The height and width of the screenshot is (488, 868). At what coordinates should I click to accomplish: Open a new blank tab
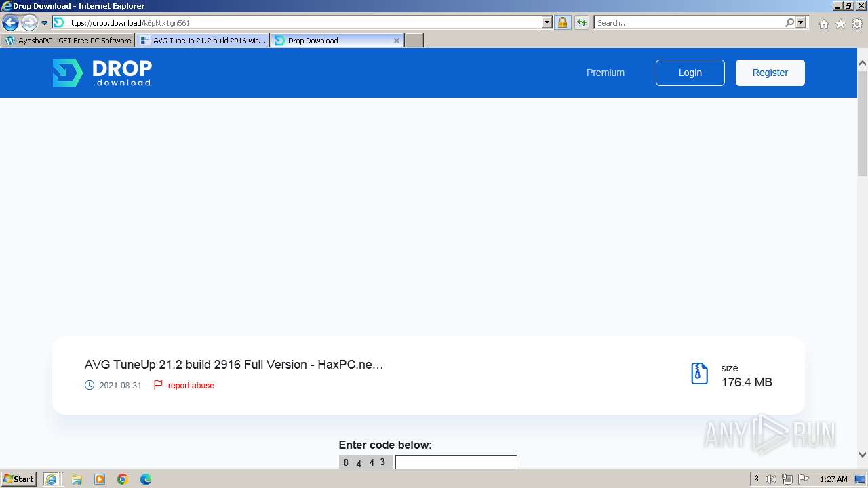point(414,41)
